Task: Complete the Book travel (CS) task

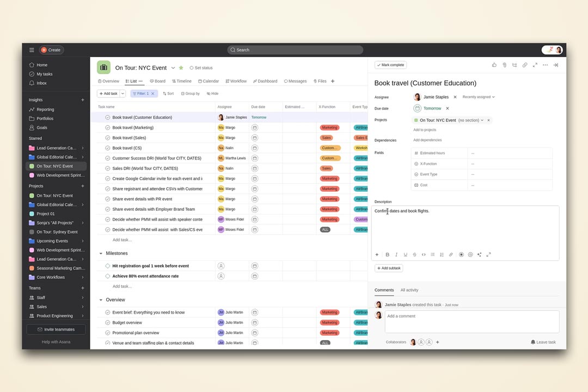Action: (x=108, y=148)
